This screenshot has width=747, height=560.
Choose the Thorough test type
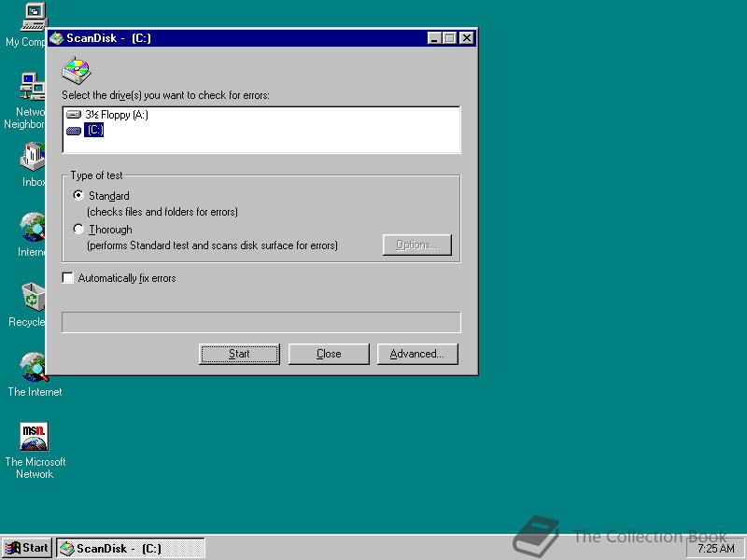pyautogui.click(x=78, y=229)
